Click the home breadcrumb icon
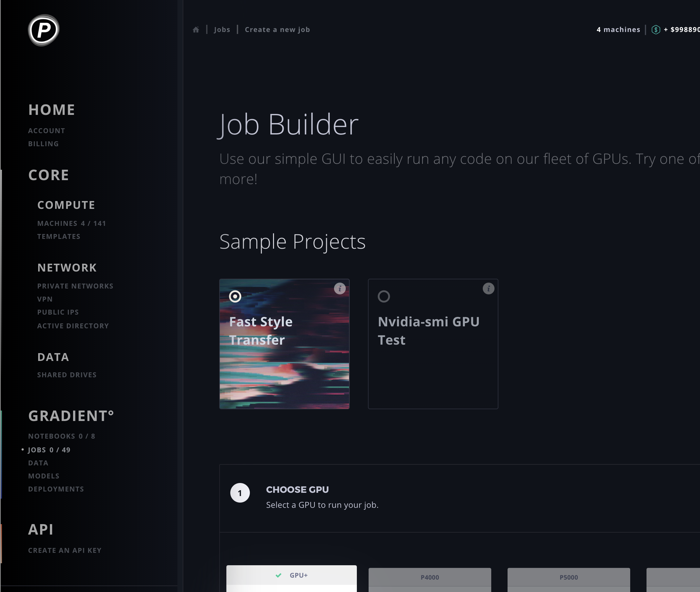This screenshot has height=592, width=700. (x=196, y=30)
